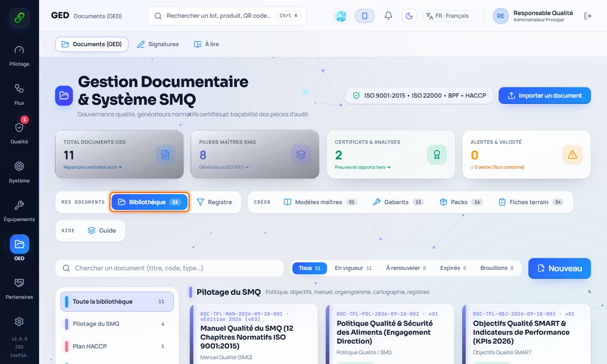607x364 pixels.
Task: Follow the Générateurs ISO 9001 link
Action: click(224, 167)
